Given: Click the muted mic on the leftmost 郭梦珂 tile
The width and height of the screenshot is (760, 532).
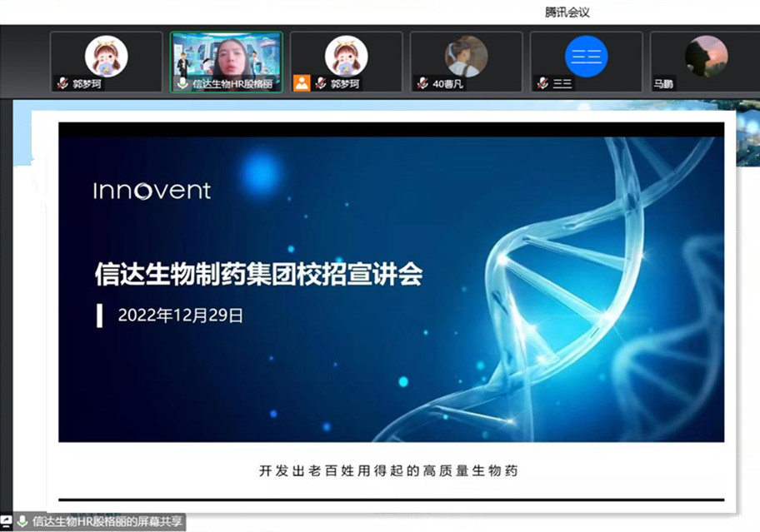Looking at the screenshot, I should coord(62,83).
